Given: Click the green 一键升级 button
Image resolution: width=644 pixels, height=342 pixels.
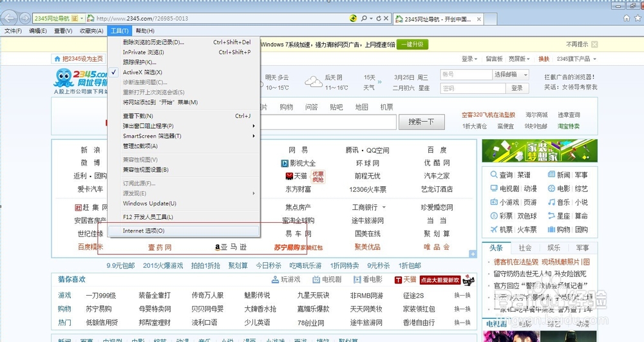Looking at the screenshot, I should [412, 44].
